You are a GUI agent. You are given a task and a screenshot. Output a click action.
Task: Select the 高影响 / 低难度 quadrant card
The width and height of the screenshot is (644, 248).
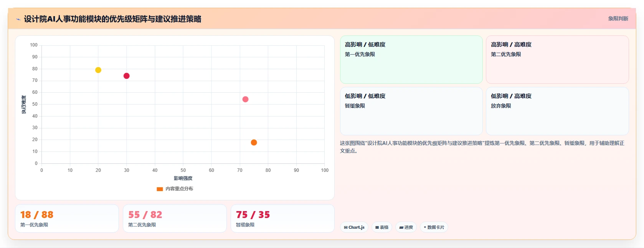[x=411, y=60]
